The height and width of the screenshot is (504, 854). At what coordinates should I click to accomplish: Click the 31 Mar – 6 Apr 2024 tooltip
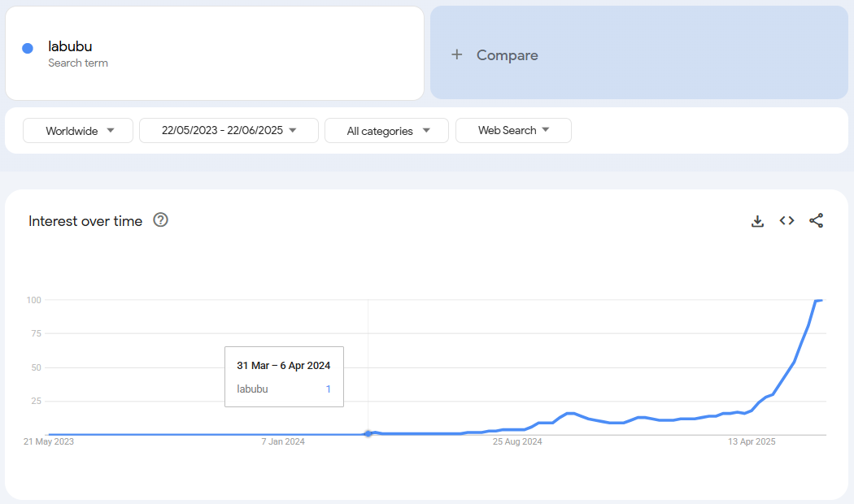284,376
